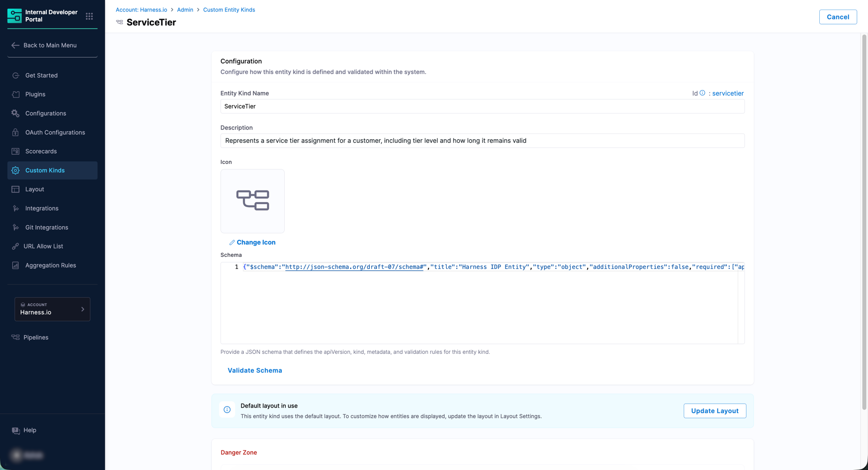Viewport: 868px width, 470px height.
Task: Click the OAuth Configurations lock icon
Action: (x=16, y=132)
